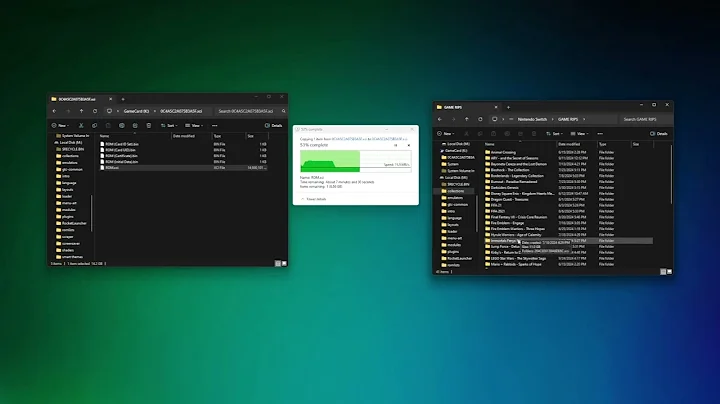This screenshot has height=404, width=720.
Task: Click Nintendo Switch breadcrumb in address bar
Action: point(532,119)
